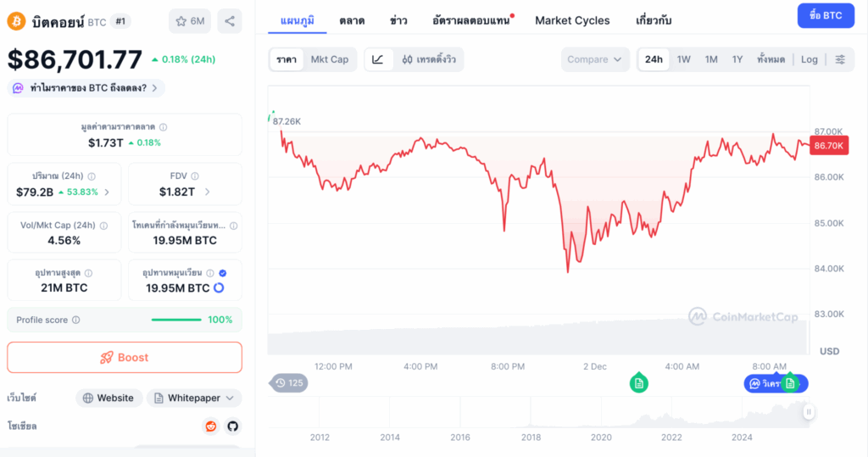The width and height of the screenshot is (868, 457).
Task: Switch chart to Mkt Cap view
Action: [x=329, y=59]
